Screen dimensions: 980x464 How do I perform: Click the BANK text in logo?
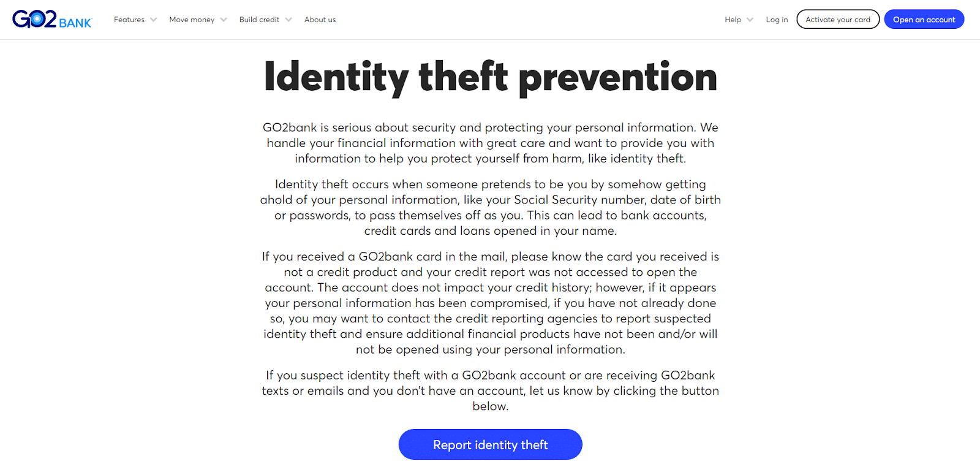coord(75,23)
